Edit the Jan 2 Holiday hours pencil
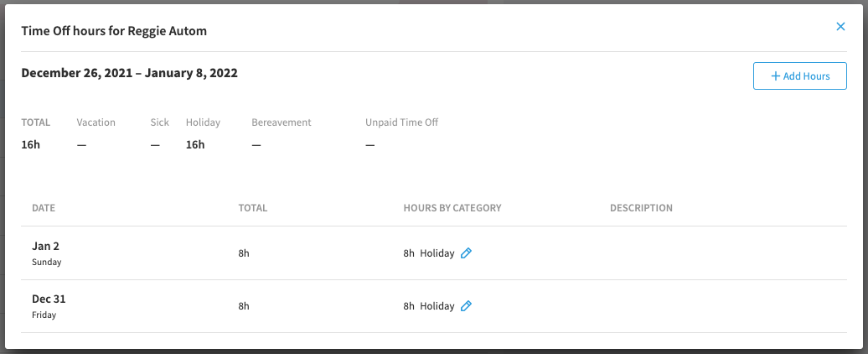This screenshot has height=354, width=868. tap(466, 253)
